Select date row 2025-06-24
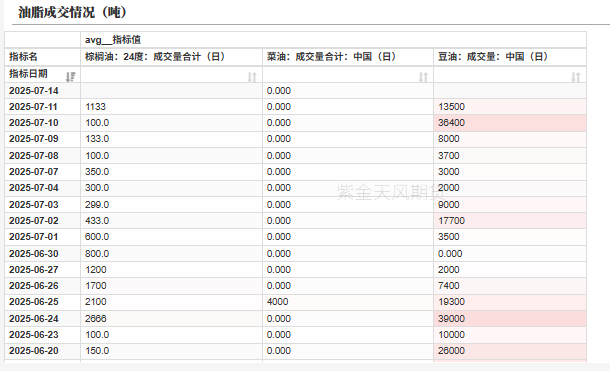 click(34, 318)
